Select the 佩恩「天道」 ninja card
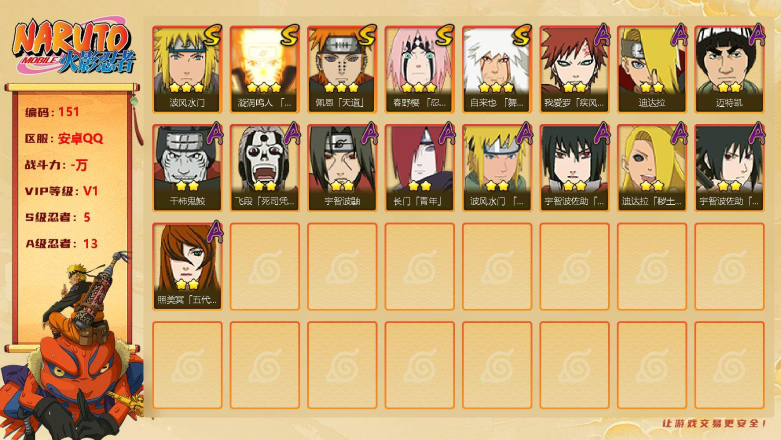The height and width of the screenshot is (440, 781). 342,69
